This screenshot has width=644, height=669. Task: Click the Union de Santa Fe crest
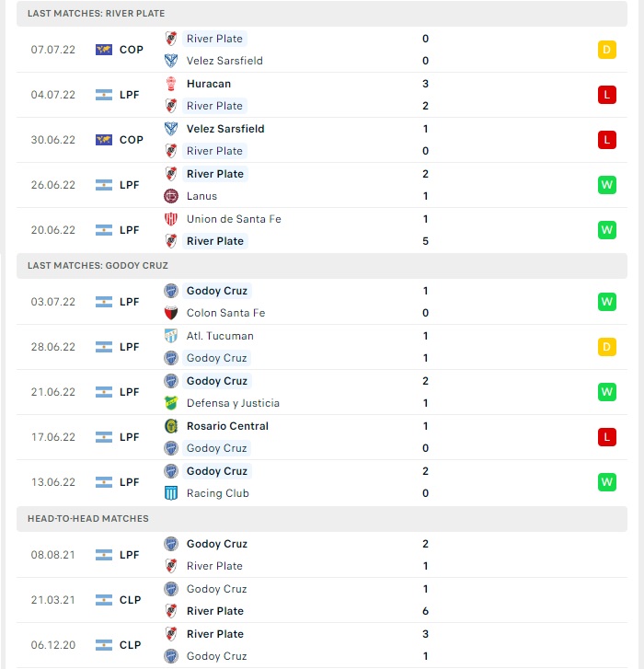(171, 219)
